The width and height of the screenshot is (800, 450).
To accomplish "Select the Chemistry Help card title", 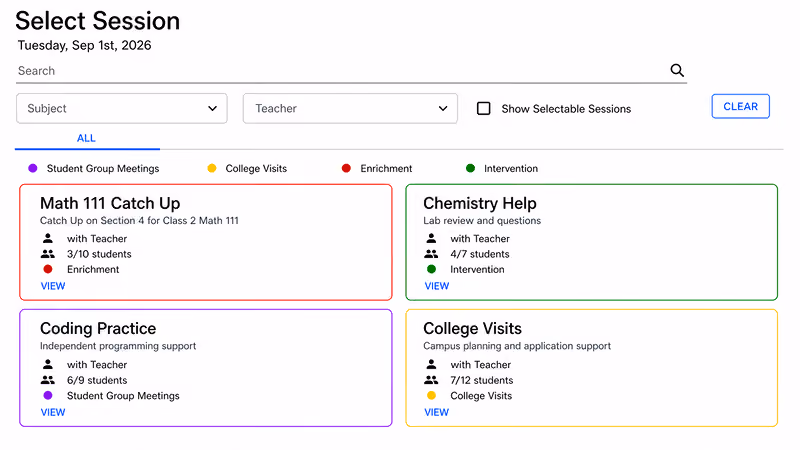I will click(480, 203).
